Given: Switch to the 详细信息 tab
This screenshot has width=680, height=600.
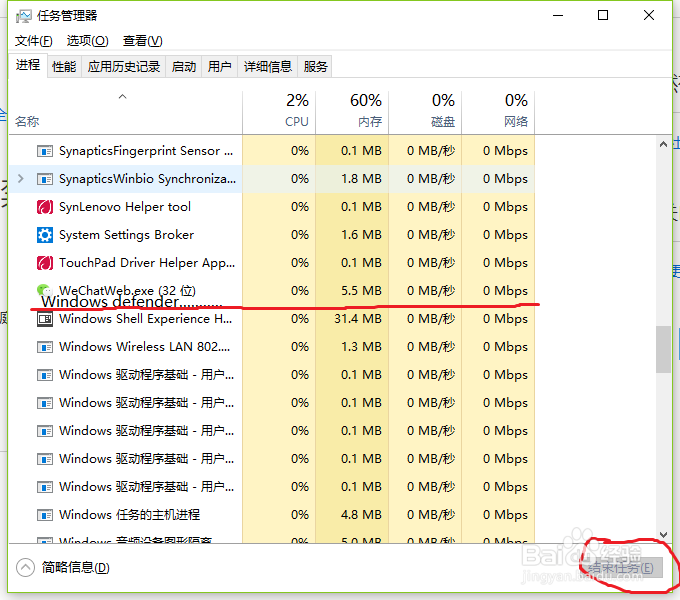Looking at the screenshot, I should click(268, 67).
